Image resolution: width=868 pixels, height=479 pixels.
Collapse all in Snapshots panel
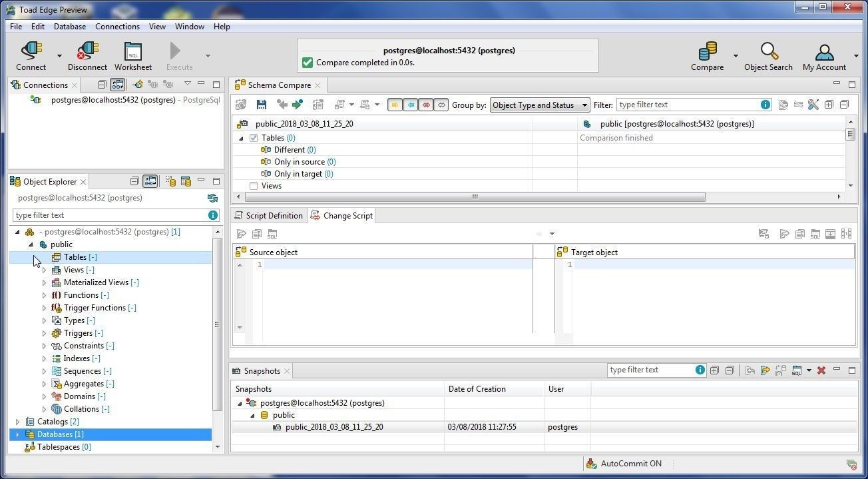click(x=730, y=370)
